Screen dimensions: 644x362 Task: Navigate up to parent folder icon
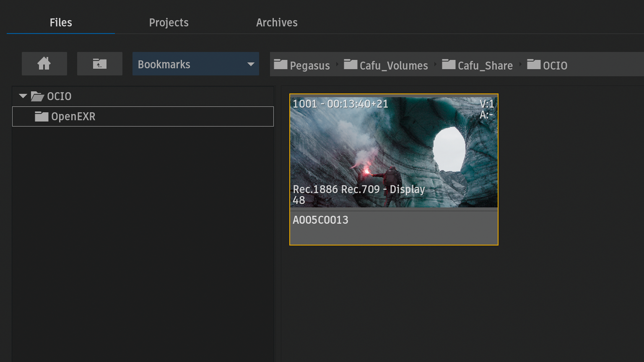pos(100,64)
